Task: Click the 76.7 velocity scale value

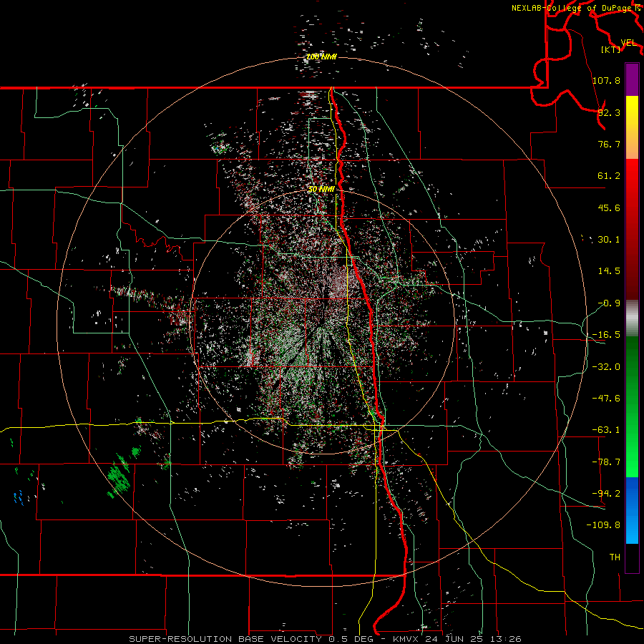Action: tap(609, 144)
